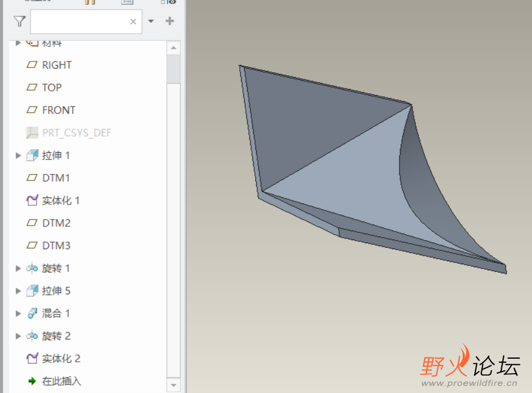Click the 实体化 2 solidify icon
This screenshot has width=532, height=393.
point(32,359)
